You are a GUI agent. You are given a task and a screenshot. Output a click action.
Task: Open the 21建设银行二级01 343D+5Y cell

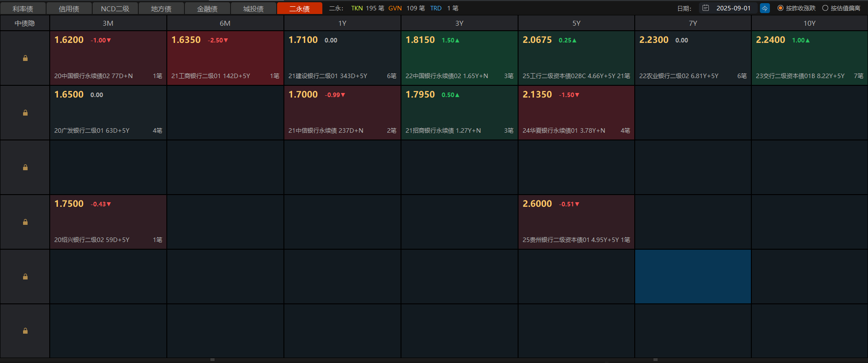click(x=342, y=58)
